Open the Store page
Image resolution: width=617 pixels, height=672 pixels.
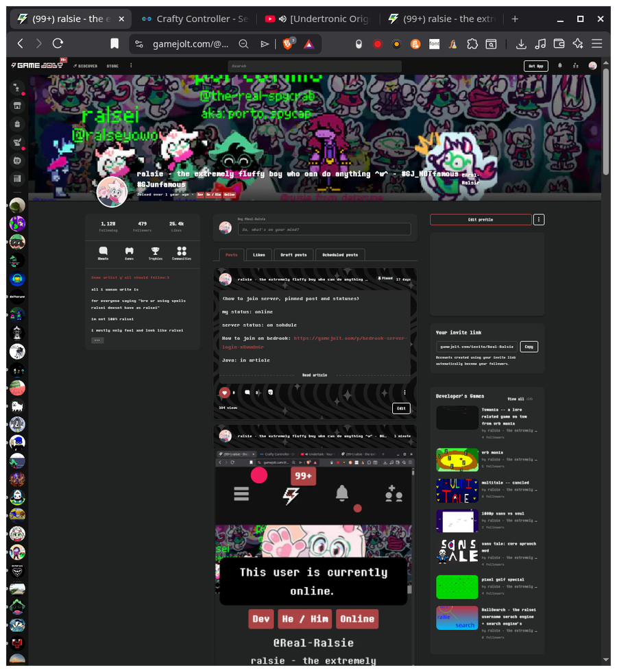coord(112,66)
